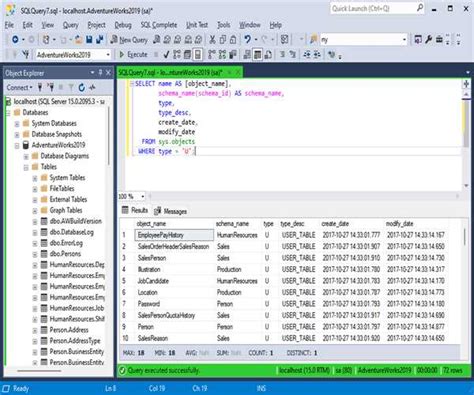Click the create_date column header
This screenshot has height=395, width=474.
click(351, 224)
